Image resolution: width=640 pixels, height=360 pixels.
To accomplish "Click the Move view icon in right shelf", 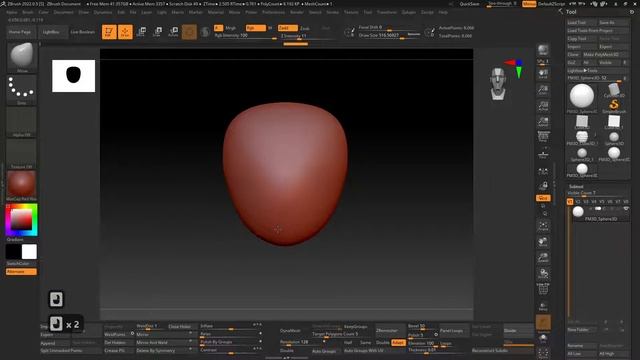I will point(543,242).
